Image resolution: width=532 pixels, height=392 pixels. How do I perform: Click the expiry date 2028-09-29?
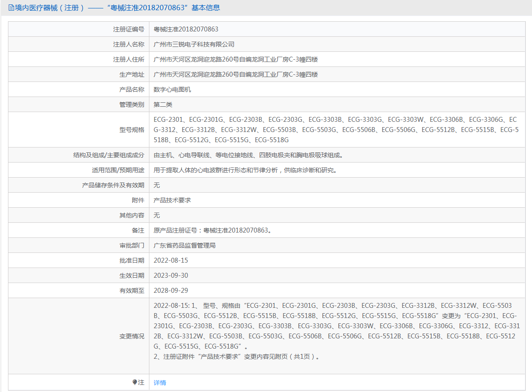pos(171,291)
